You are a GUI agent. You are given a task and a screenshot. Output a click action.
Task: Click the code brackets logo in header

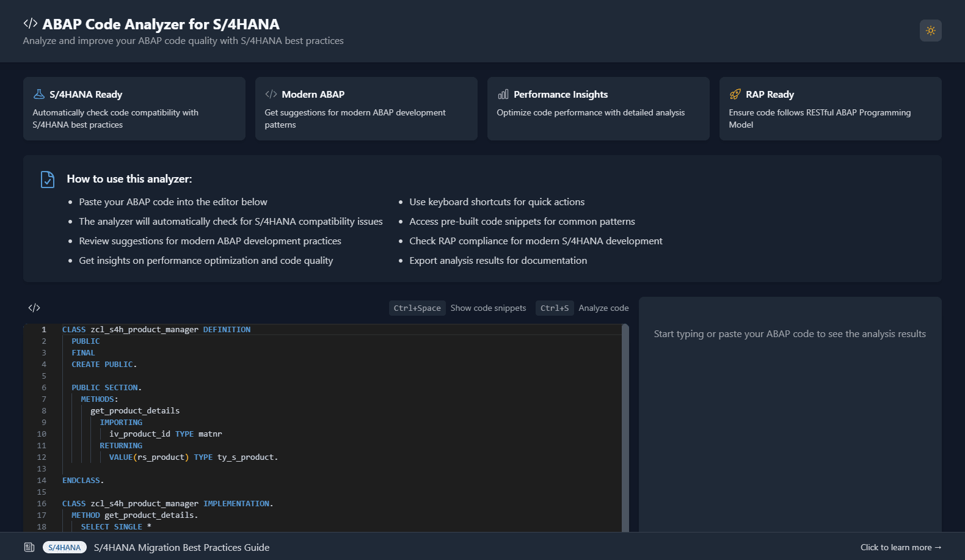(31, 23)
